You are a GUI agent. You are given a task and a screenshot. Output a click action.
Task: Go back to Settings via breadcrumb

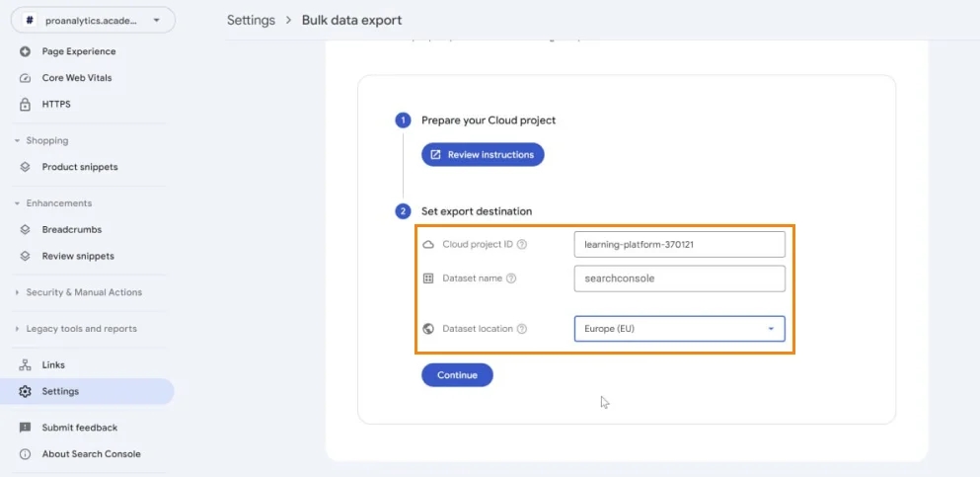pyautogui.click(x=251, y=20)
